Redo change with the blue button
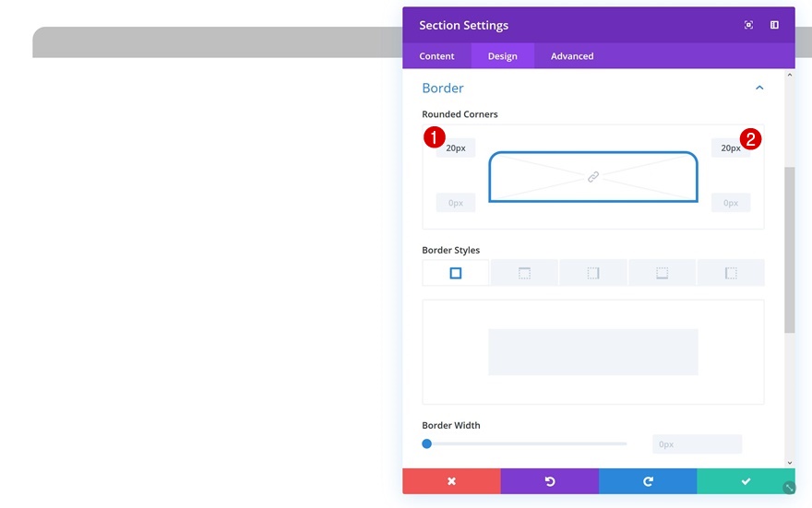 point(648,481)
